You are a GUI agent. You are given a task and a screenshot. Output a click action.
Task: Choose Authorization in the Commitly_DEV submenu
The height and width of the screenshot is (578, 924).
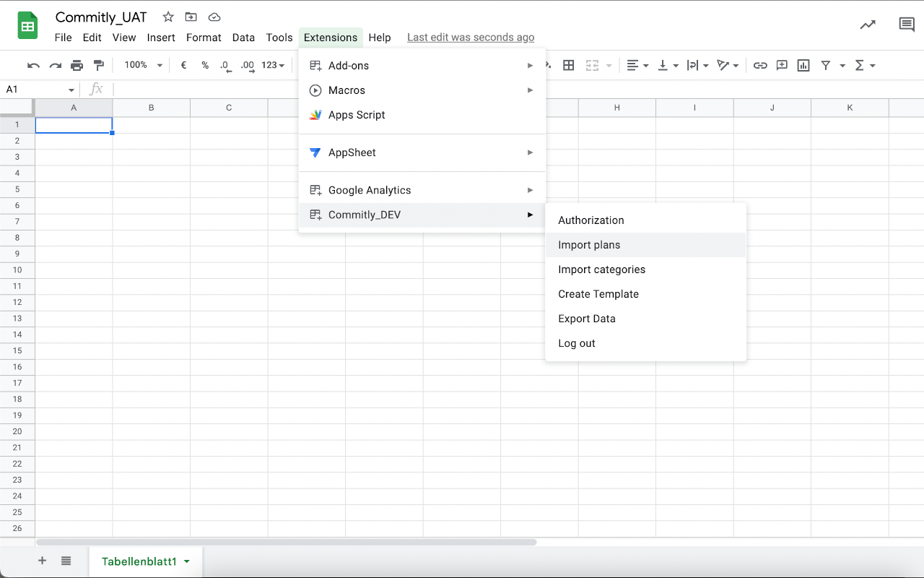coord(646,220)
